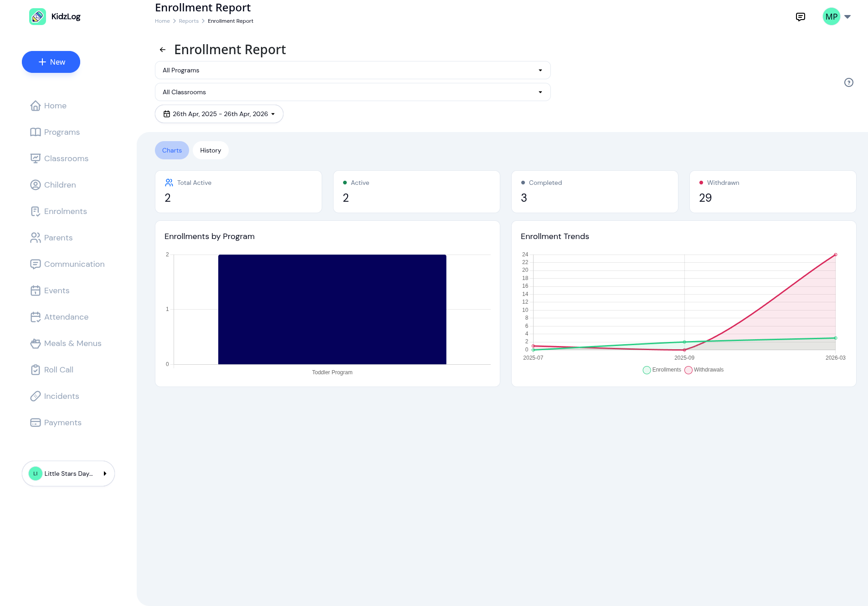Click the Reports breadcrumb link
This screenshot has height=606, width=868.
click(x=189, y=21)
